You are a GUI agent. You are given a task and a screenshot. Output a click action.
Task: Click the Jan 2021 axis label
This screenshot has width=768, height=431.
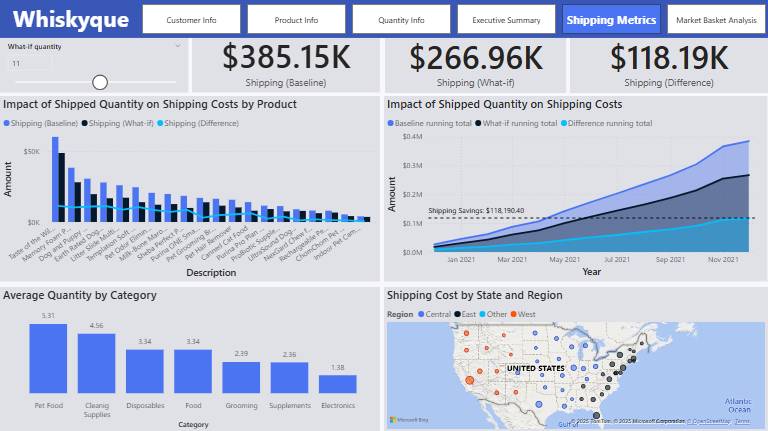(x=460, y=260)
